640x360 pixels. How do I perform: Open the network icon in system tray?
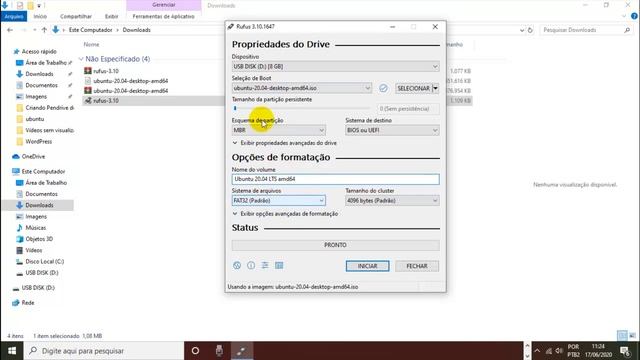549,351
